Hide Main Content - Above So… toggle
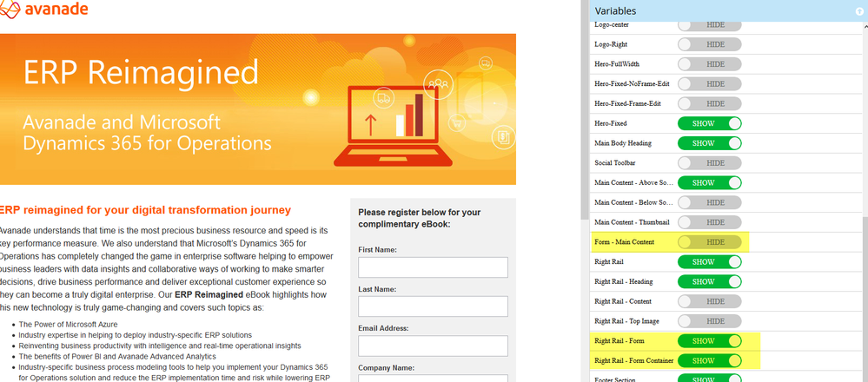 coord(709,182)
